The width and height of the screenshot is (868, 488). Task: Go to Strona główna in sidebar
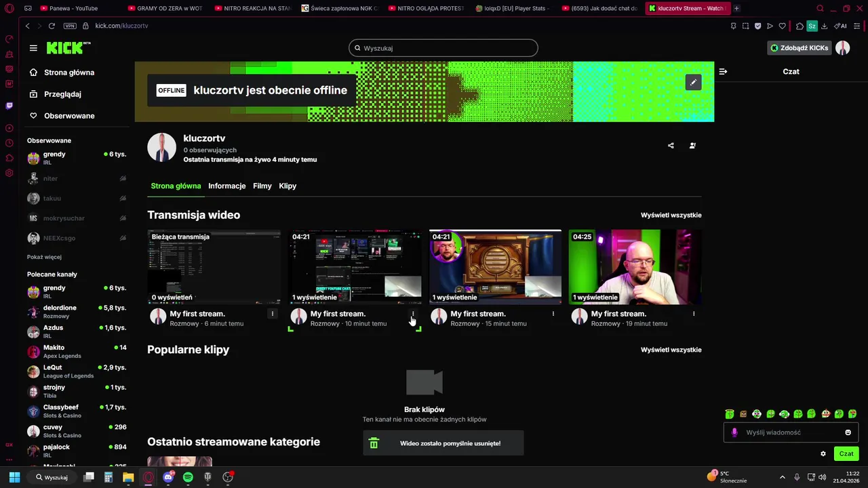69,73
